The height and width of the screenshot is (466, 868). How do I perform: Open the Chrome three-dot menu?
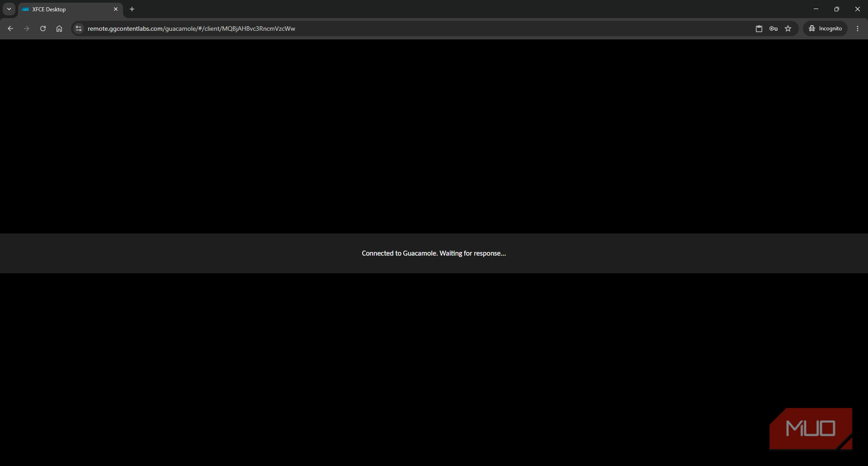point(858,29)
